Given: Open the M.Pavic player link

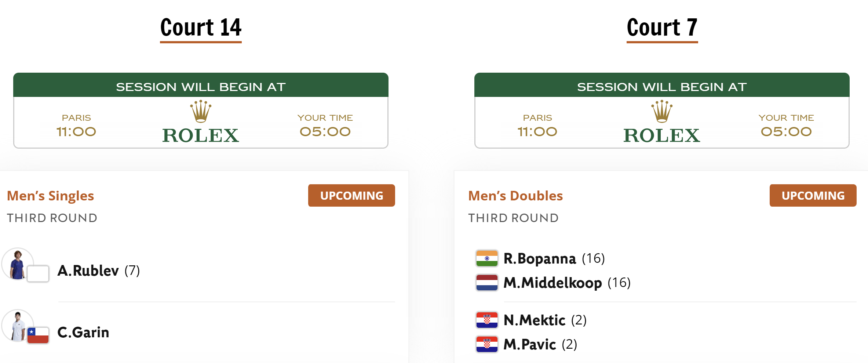Looking at the screenshot, I should [530, 344].
